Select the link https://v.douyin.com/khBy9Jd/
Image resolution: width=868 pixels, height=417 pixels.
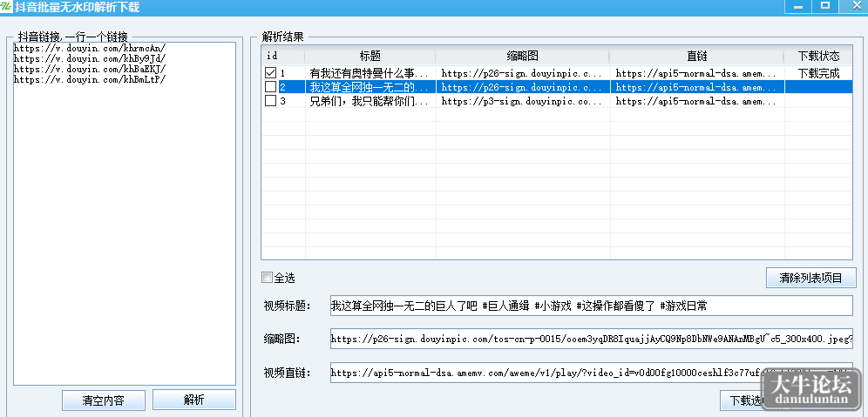[x=89, y=58]
